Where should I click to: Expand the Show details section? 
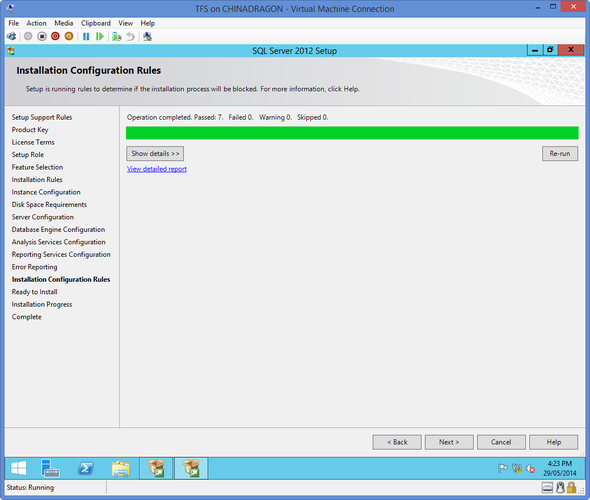click(155, 153)
